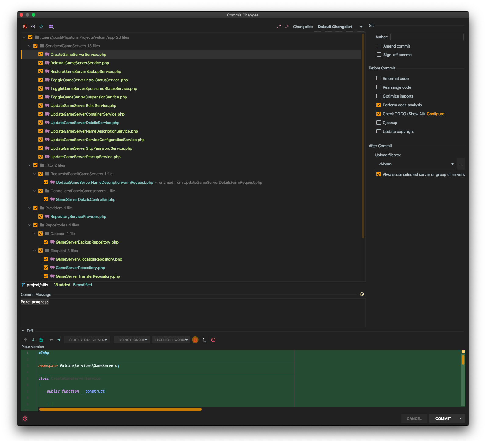Click the diff horizontal scrollbar
Viewport: 486px width, 448px height.
click(x=120, y=409)
